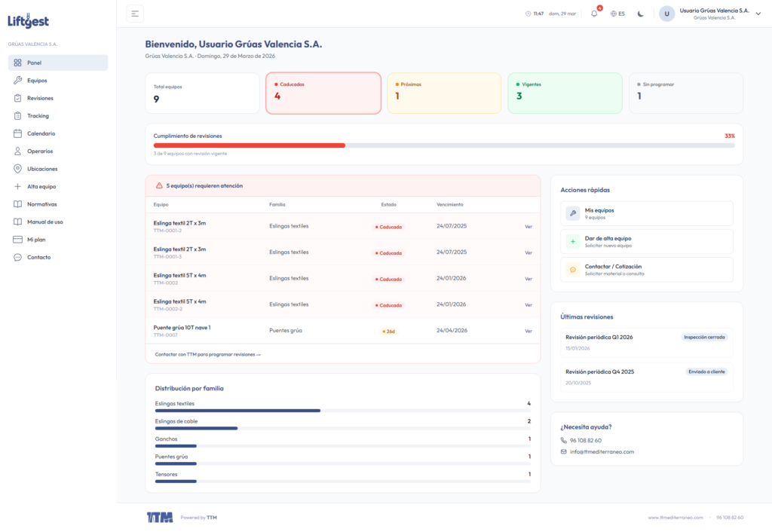The image size is (772, 532).
Task: Click the notifications bell icon
Action: click(x=594, y=14)
